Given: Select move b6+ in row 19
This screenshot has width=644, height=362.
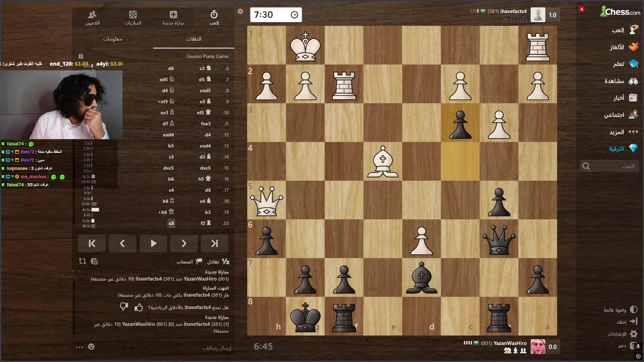Looking at the screenshot, I should click(166, 212).
